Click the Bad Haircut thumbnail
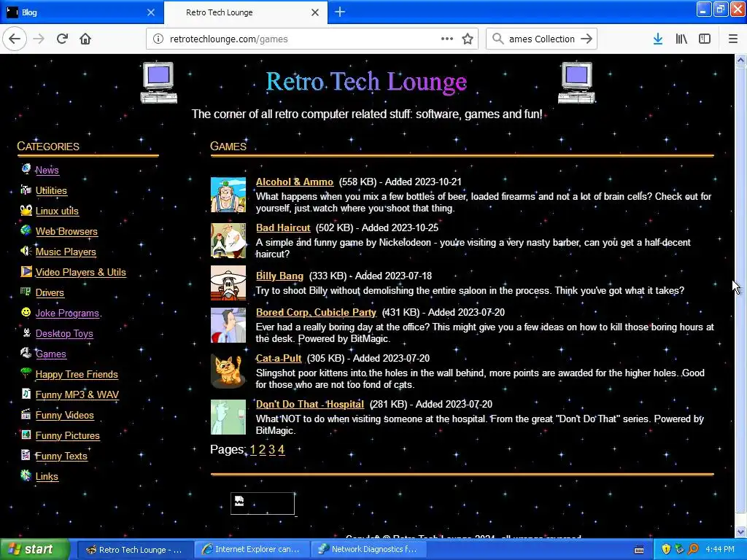The image size is (747, 560). (x=228, y=241)
